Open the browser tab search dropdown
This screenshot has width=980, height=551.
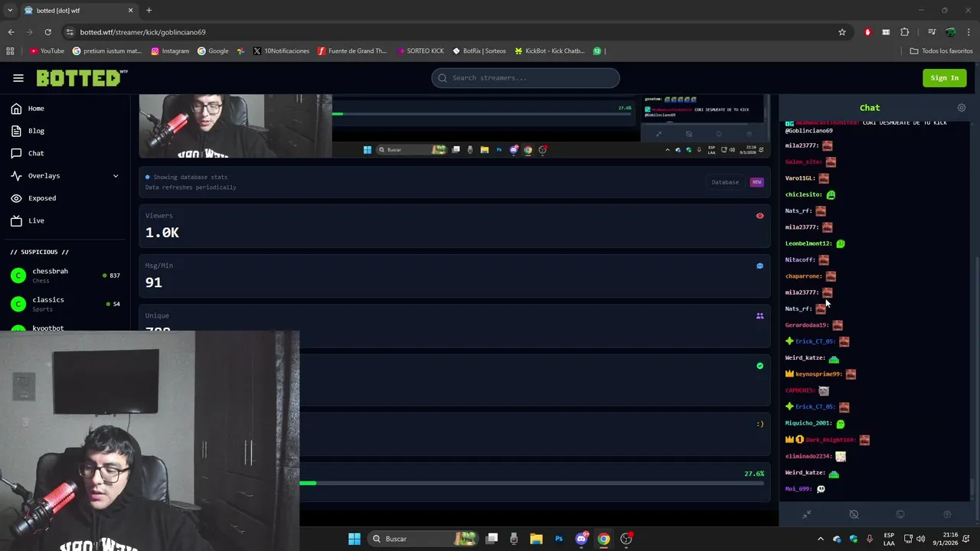(10, 11)
